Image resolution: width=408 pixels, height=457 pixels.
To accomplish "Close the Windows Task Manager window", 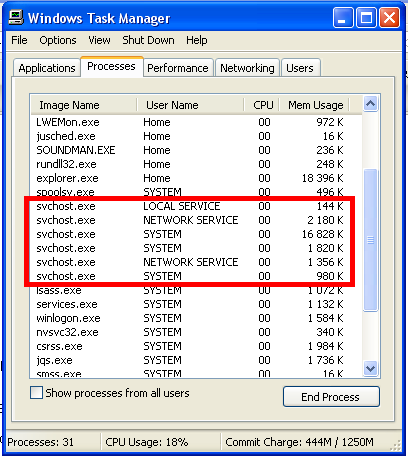I will (389, 18).
